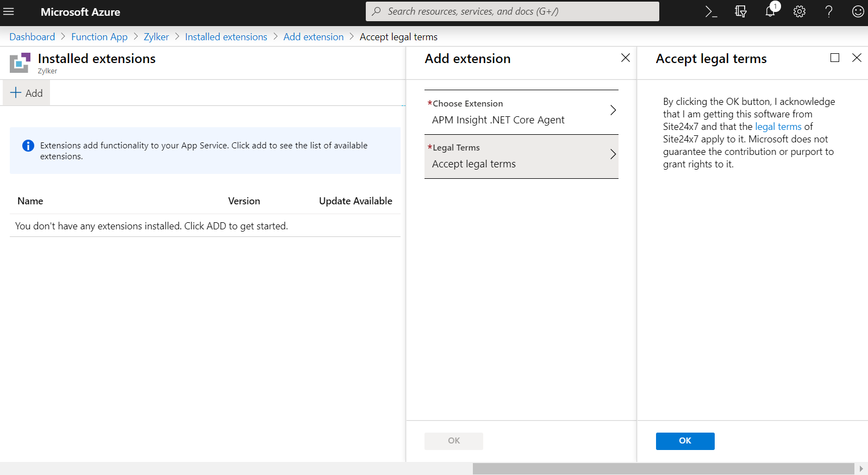
Task: Open the Site24x7 legal terms link
Action: [778, 127]
